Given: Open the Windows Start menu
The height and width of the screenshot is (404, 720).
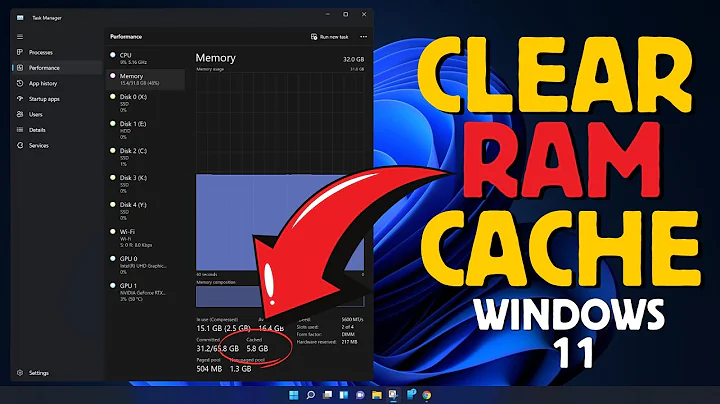Looking at the screenshot, I should (293, 395).
